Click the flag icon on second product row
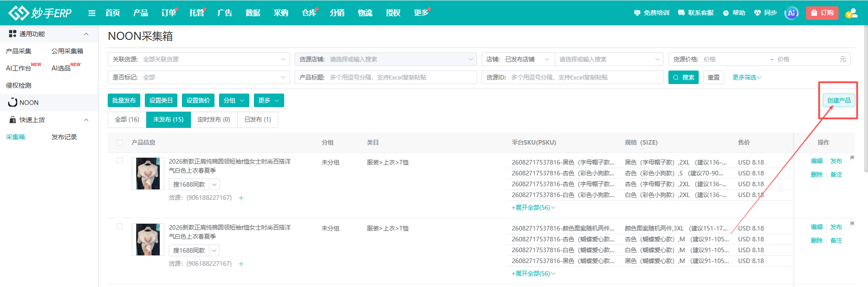This screenshot has width=868, height=287. 852,224
